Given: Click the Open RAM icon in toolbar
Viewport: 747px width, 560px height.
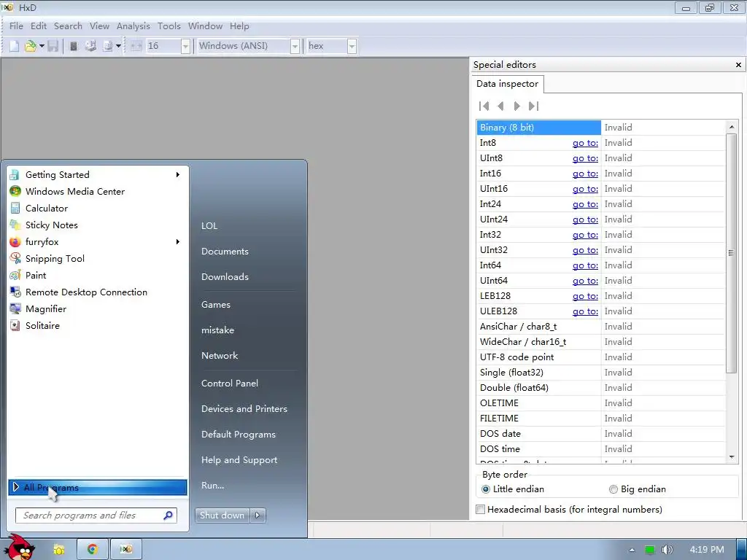Looking at the screenshot, I should pos(74,46).
